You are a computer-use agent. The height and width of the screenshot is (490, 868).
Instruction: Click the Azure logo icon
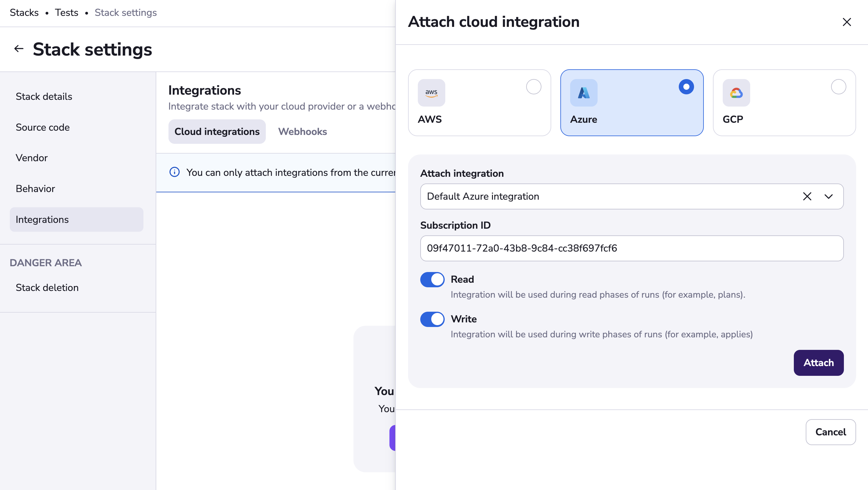pyautogui.click(x=584, y=93)
